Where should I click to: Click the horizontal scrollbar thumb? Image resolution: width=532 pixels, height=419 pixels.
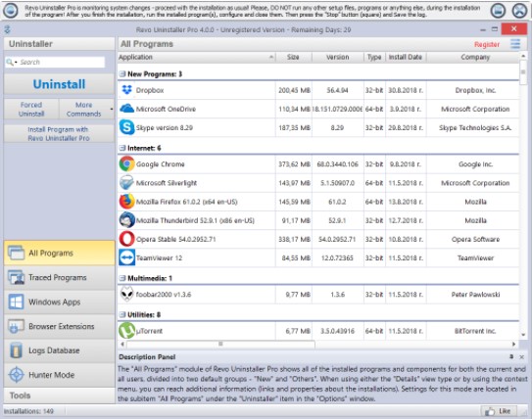[220, 344]
